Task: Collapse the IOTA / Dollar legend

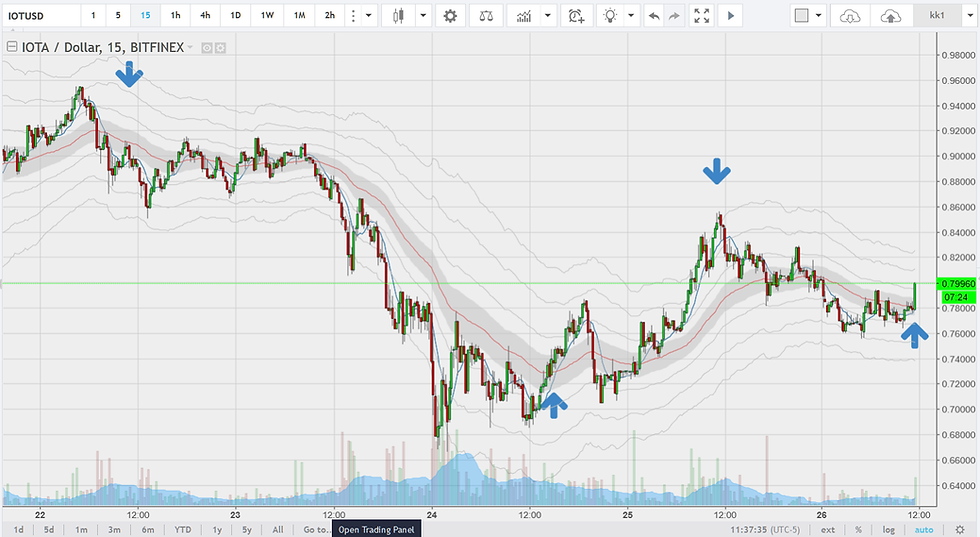Action: pyautogui.click(x=11, y=47)
